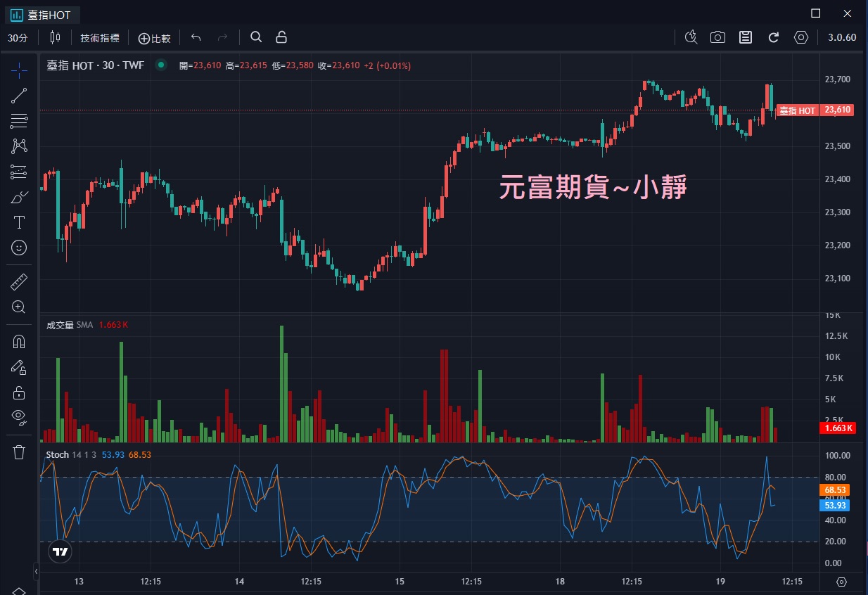The width and height of the screenshot is (868, 595).
Task: Open the emoji sticker tool
Action: 19,247
